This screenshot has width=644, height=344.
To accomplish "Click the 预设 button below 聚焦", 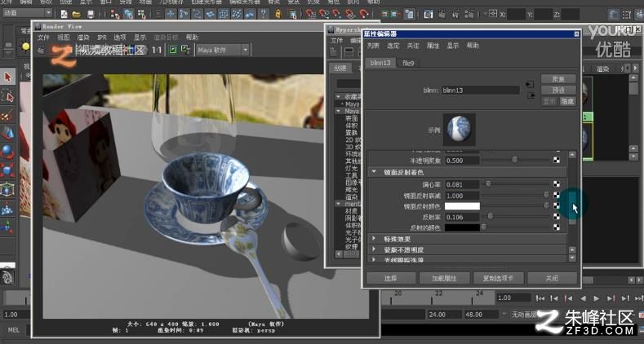I will click(x=558, y=90).
